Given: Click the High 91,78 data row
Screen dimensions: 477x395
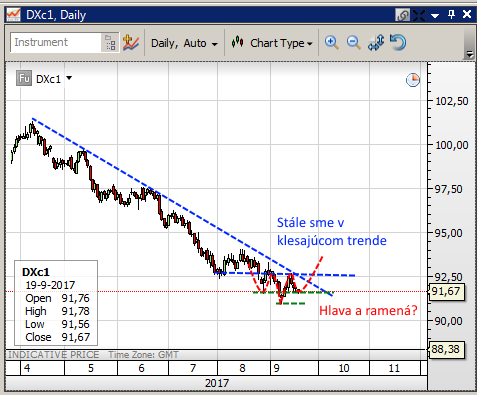Looking at the screenshot, I should pos(57,311).
